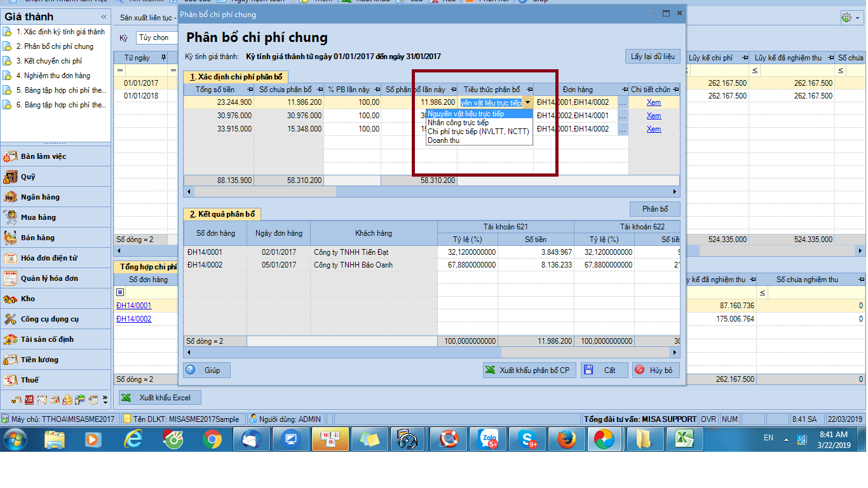Choose Nguyên vật liệu trực tiếp option

[479, 114]
